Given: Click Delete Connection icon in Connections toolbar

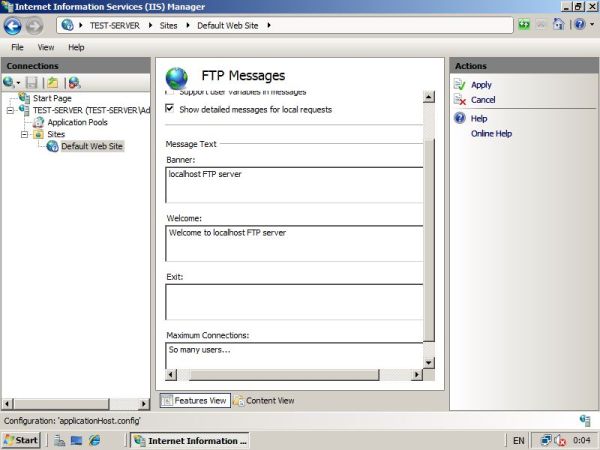Looking at the screenshot, I should [x=74, y=82].
